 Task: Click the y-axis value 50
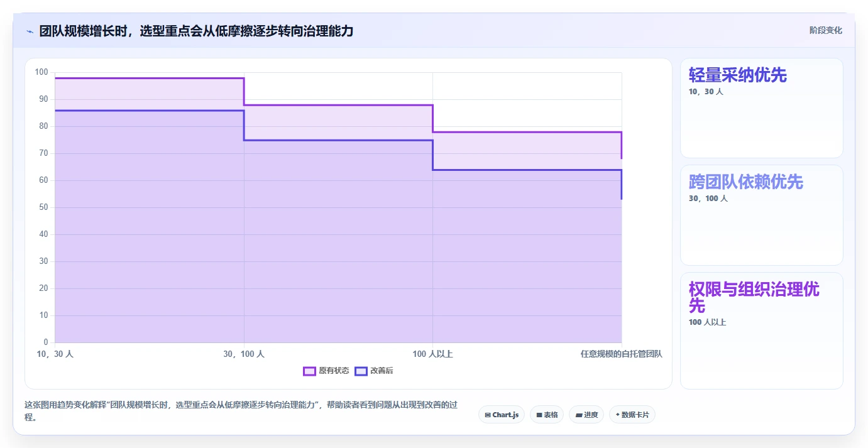click(x=43, y=207)
